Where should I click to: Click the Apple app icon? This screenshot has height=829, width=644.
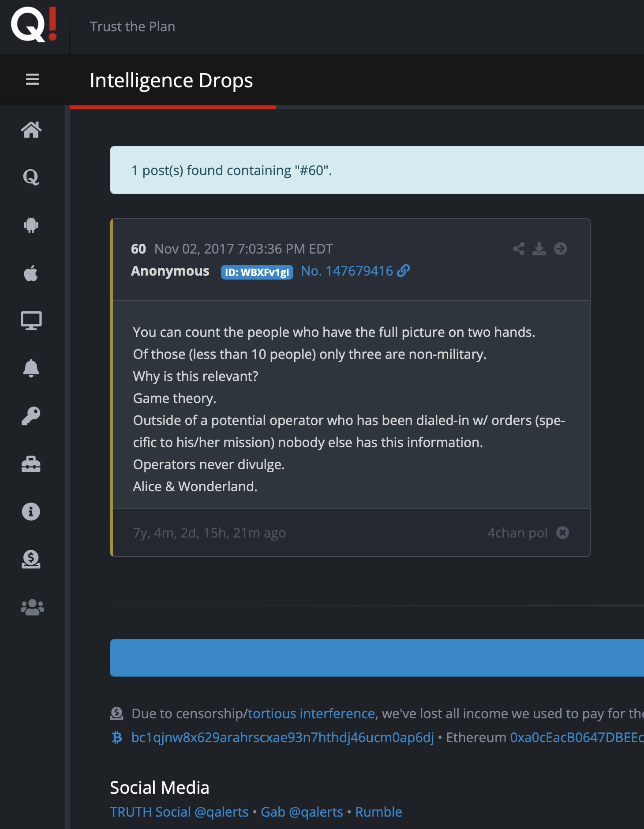tap(31, 273)
